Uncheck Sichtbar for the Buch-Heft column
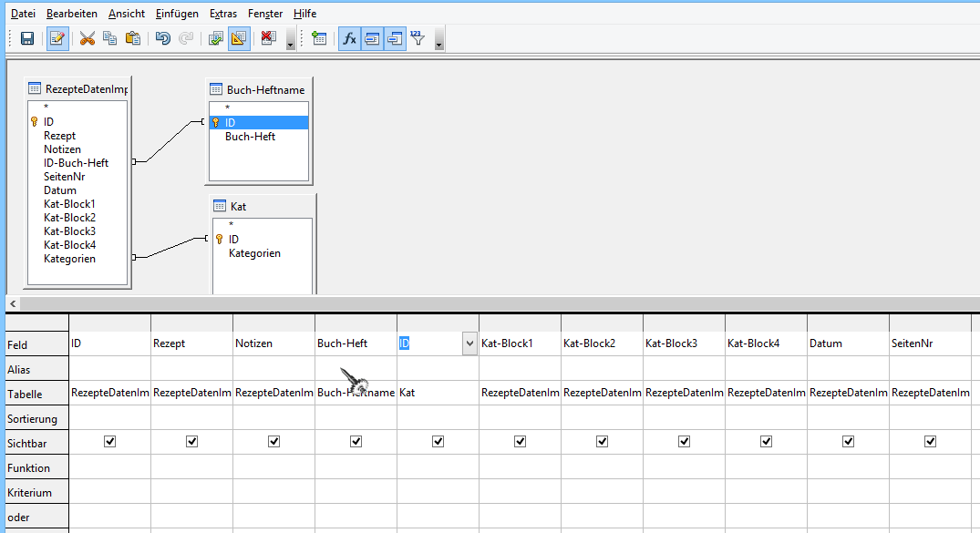The image size is (980, 533). click(356, 442)
